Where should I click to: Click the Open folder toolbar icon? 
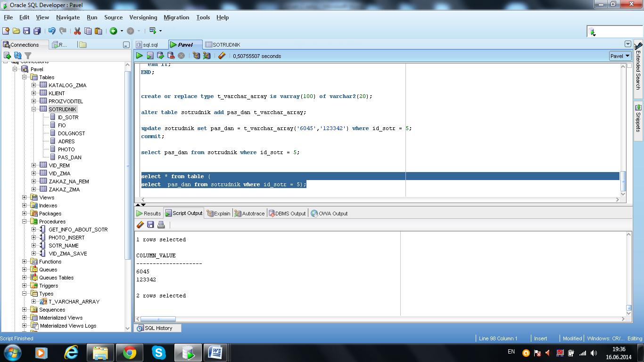point(16,31)
